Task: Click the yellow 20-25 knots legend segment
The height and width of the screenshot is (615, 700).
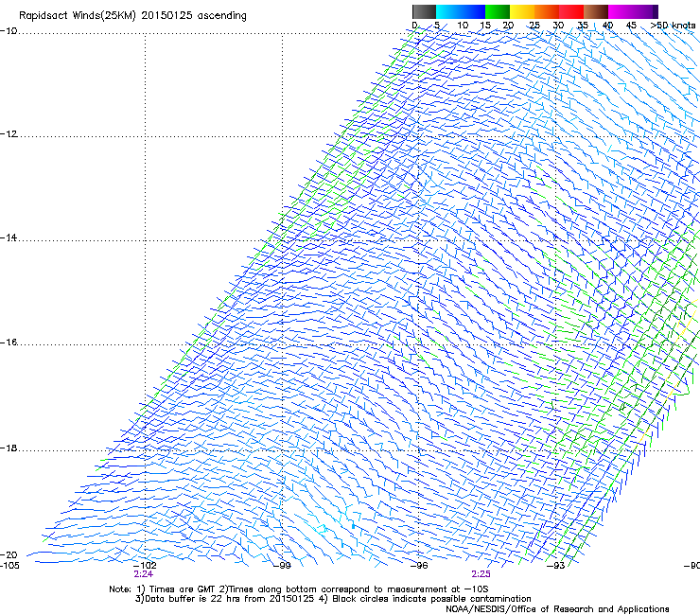Action: click(522, 11)
